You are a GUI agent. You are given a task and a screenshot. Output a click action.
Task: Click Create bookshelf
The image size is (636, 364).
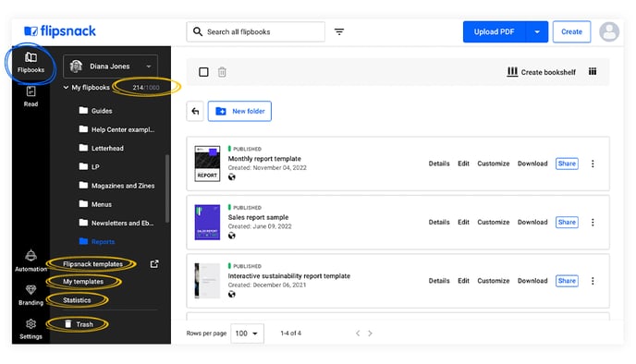541,72
